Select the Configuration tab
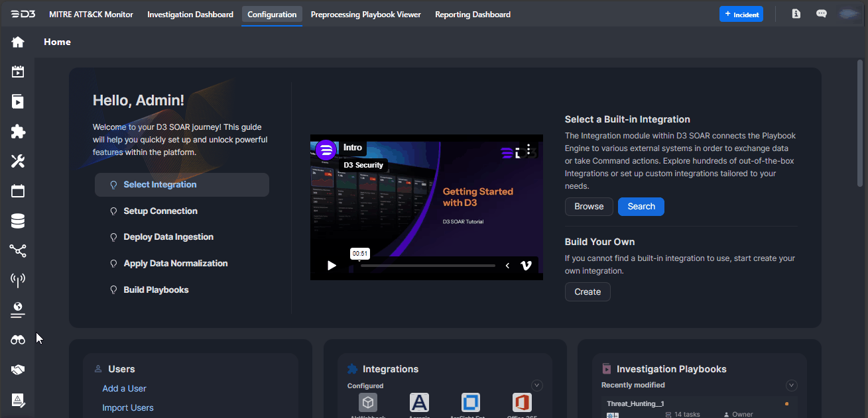 tap(272, 15)
